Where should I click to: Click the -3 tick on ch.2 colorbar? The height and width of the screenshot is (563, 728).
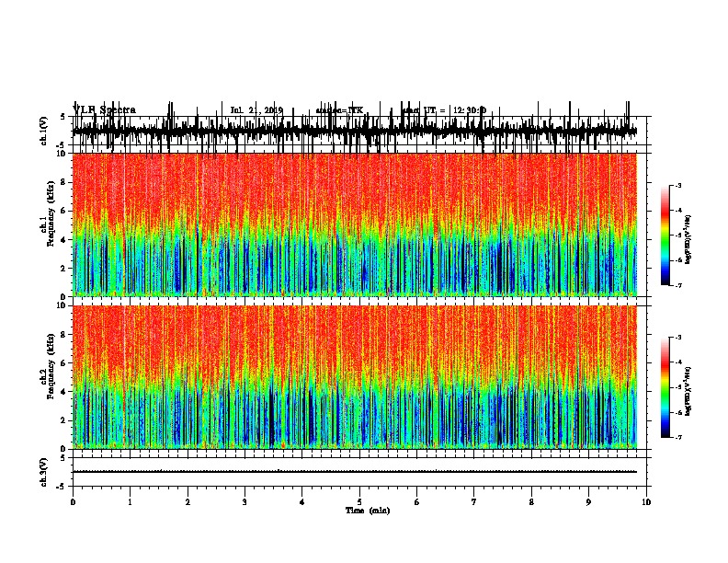pos(678,338)
